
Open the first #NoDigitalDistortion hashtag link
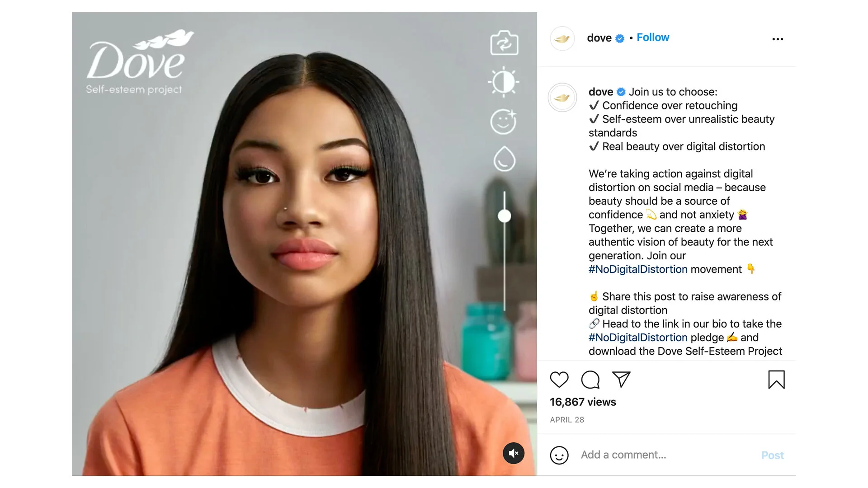click(638, 269)
